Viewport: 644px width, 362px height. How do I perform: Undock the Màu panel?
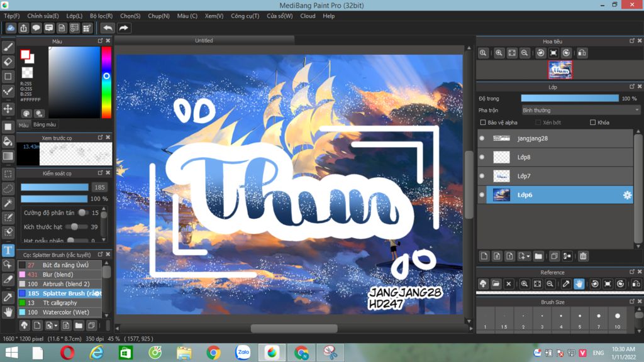(x=100, y=41)
